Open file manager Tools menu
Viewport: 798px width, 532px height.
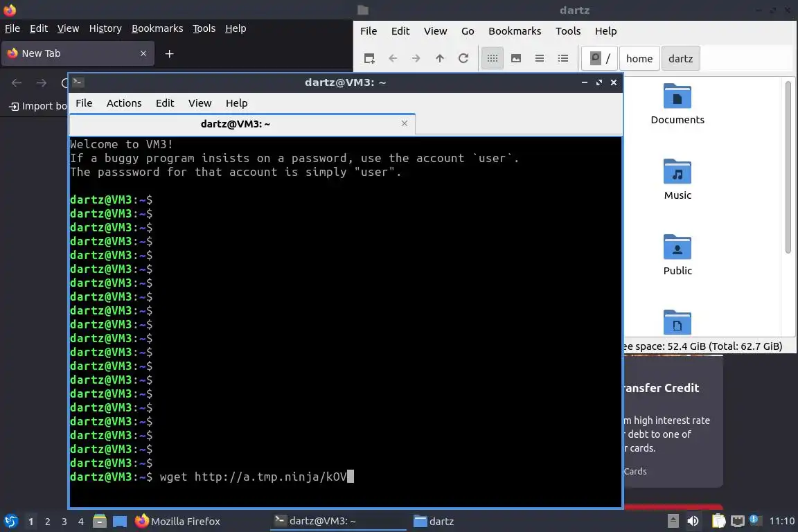[568, 31]
